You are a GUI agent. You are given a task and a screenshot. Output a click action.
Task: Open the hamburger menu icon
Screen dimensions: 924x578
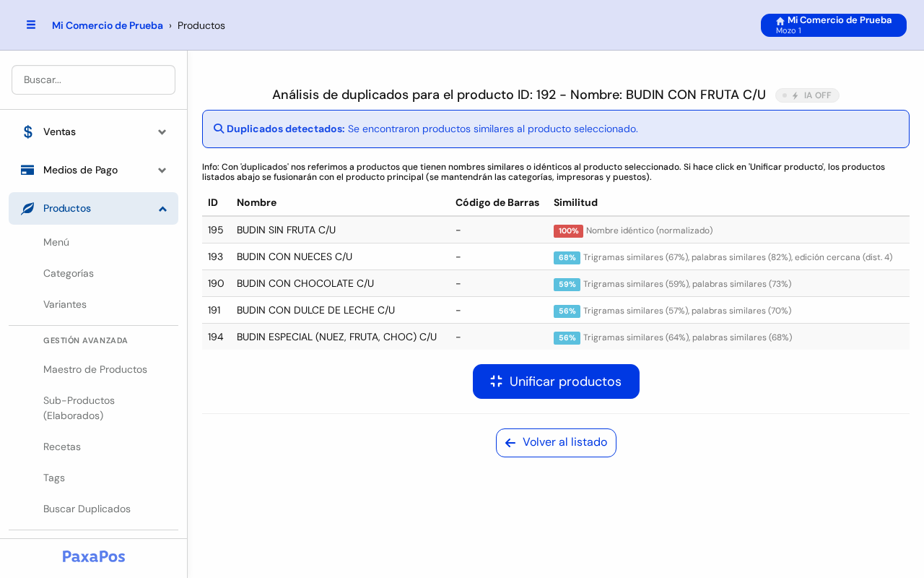click(x=31, y=25)
